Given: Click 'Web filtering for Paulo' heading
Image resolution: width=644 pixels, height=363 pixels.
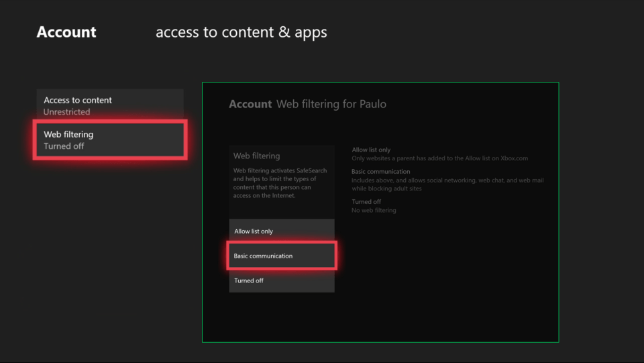Looking at the screenshot, I should pos(331,104).
